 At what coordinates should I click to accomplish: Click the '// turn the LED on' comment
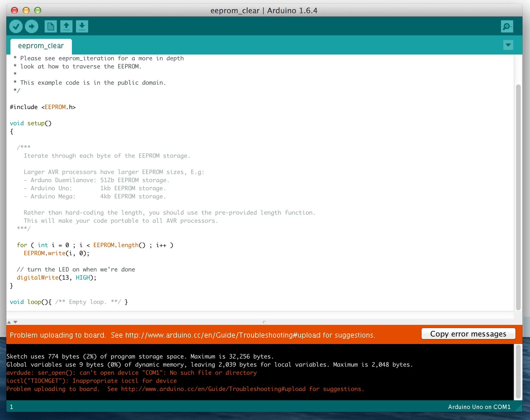click(x=76, y=269)
